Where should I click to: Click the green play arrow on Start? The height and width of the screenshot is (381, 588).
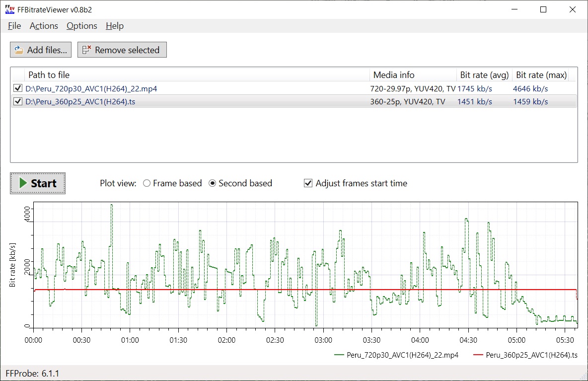click(x=23, y=183)
